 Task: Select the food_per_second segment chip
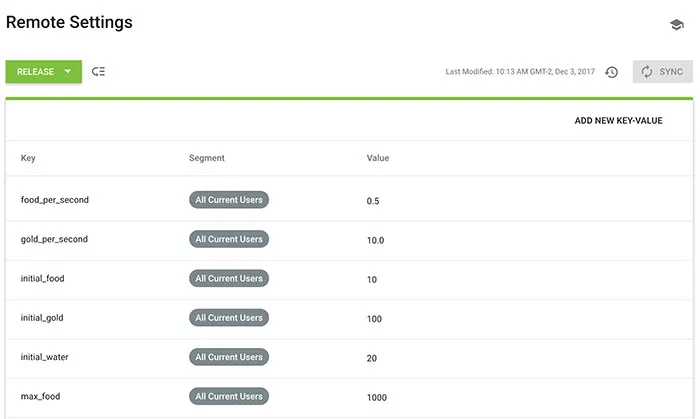pos(229,200)
